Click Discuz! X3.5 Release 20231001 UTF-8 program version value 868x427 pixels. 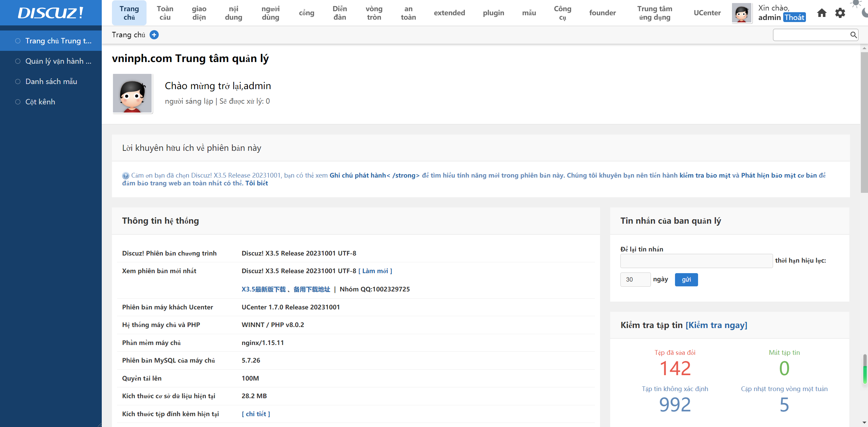[299, 253]
